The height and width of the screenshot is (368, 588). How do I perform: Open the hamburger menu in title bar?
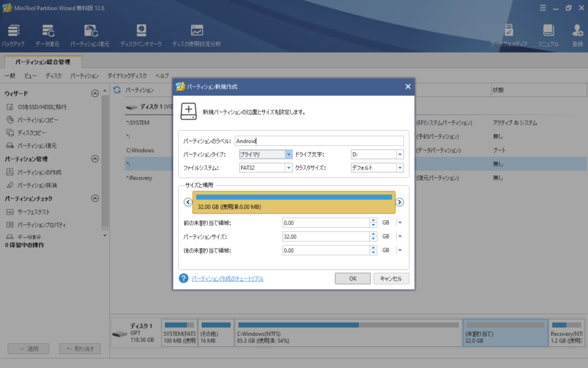[542, 8]
